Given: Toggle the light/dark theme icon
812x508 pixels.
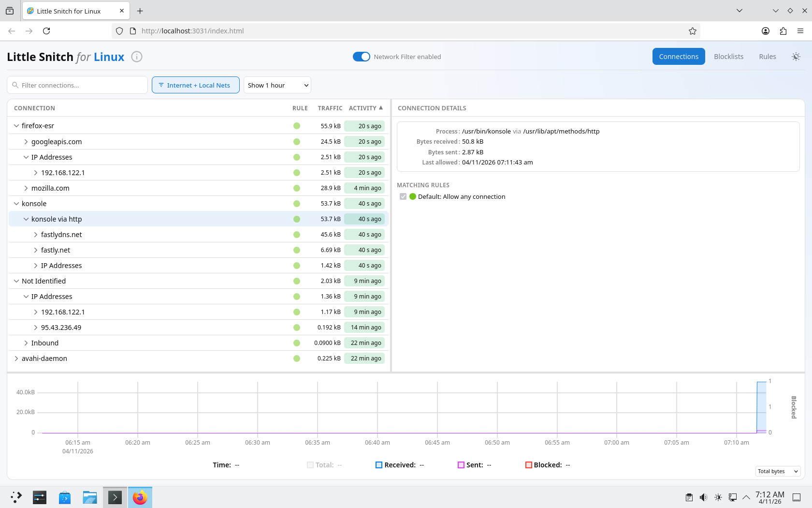Looking at the screenshot, I should [x=796, y=57].
